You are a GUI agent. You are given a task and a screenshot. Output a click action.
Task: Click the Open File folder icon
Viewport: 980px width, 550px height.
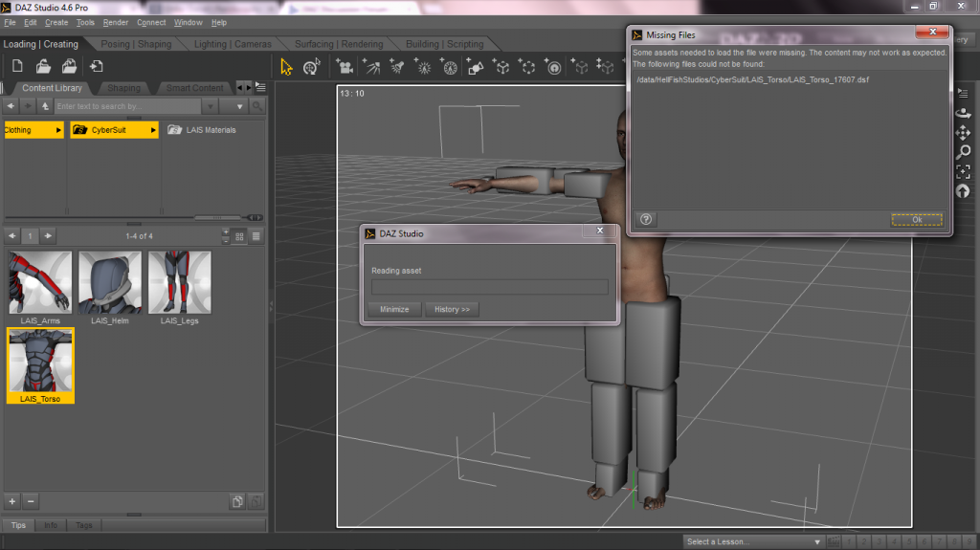[43, 66]
